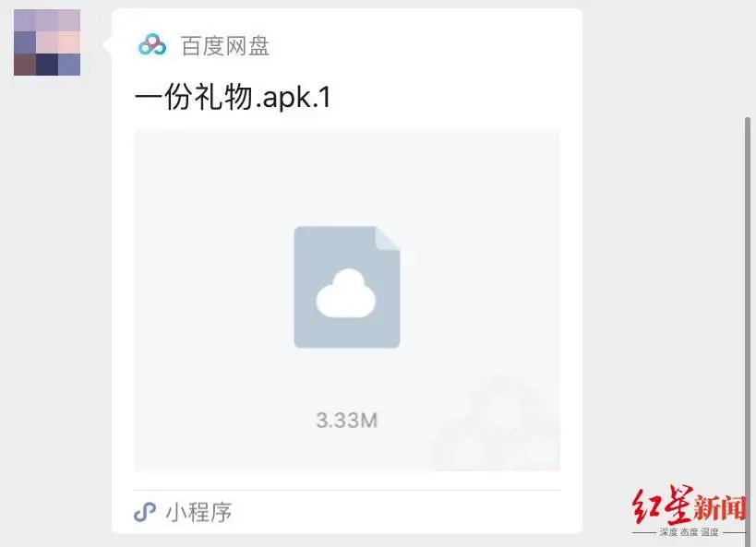756x547 pixels.
Task: Click the cloud file document icon
Action: [x=347, y=287]
